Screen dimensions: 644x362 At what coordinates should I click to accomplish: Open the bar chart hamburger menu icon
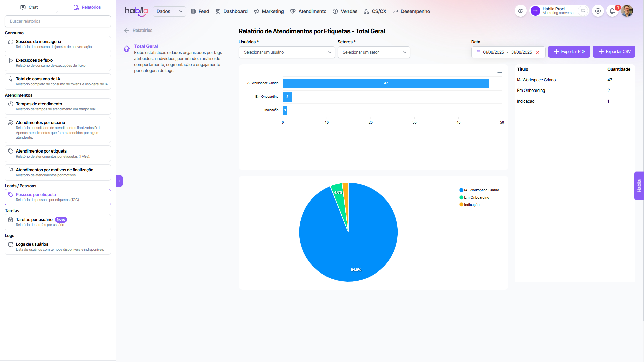coord(500,71)
